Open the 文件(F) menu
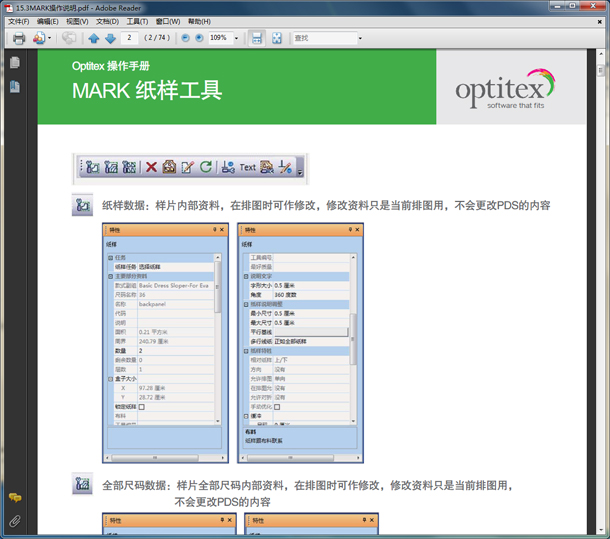Screen dimensions: 610x539 (x=19, y=21)
